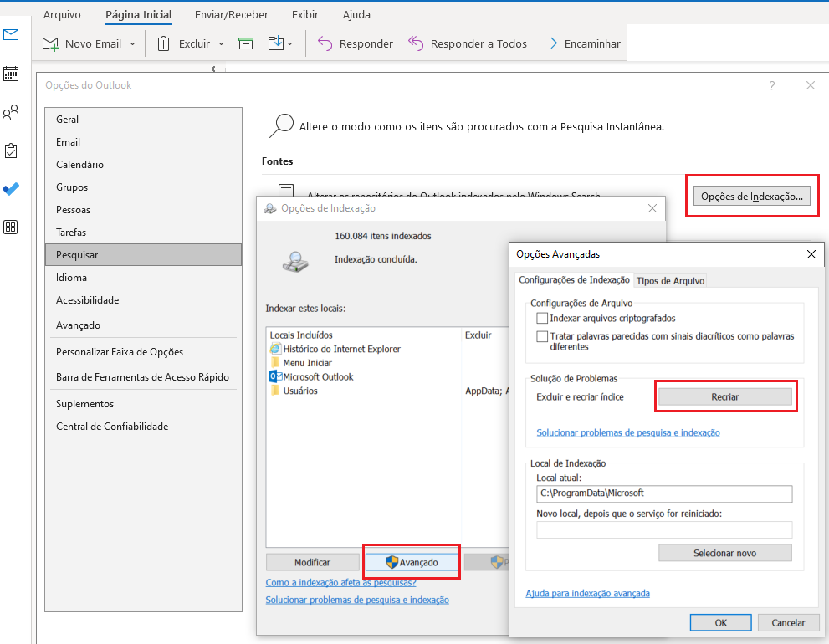Expand the Novo Email dropdown arrow

click(x=133, y=44)
